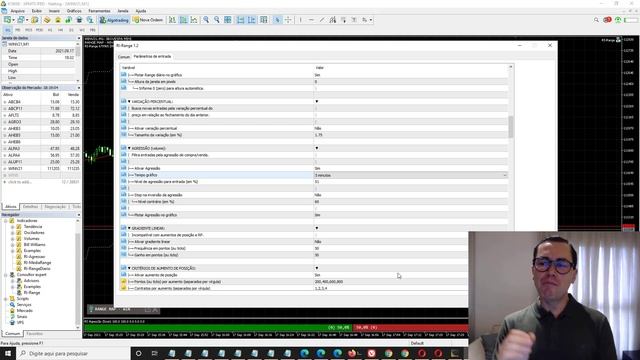
Task: Collapse CRITÉRIOS DE AUMENTO DE POSIÇÃO value arrow
Action: 316,268
